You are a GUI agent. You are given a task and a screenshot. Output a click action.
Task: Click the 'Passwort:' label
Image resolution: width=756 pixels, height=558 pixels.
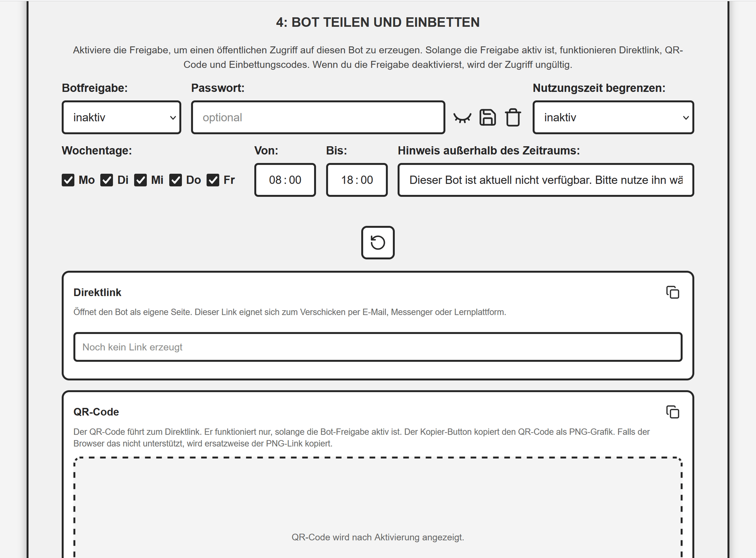click(218, 88)
